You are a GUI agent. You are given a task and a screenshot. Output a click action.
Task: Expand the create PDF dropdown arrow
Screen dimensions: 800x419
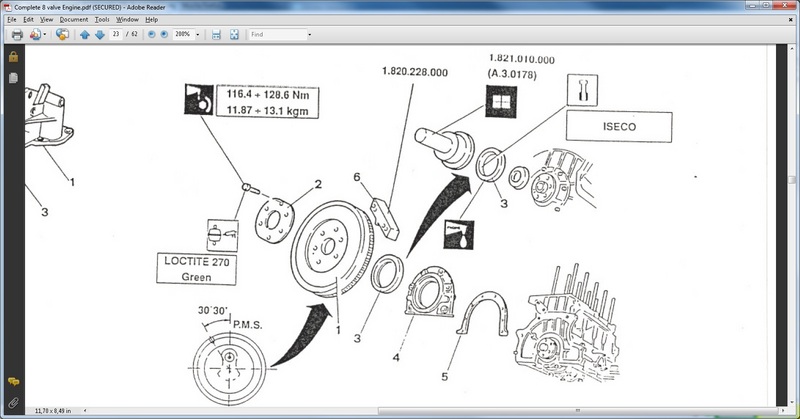pyautogui.click(x=46, y=34)
